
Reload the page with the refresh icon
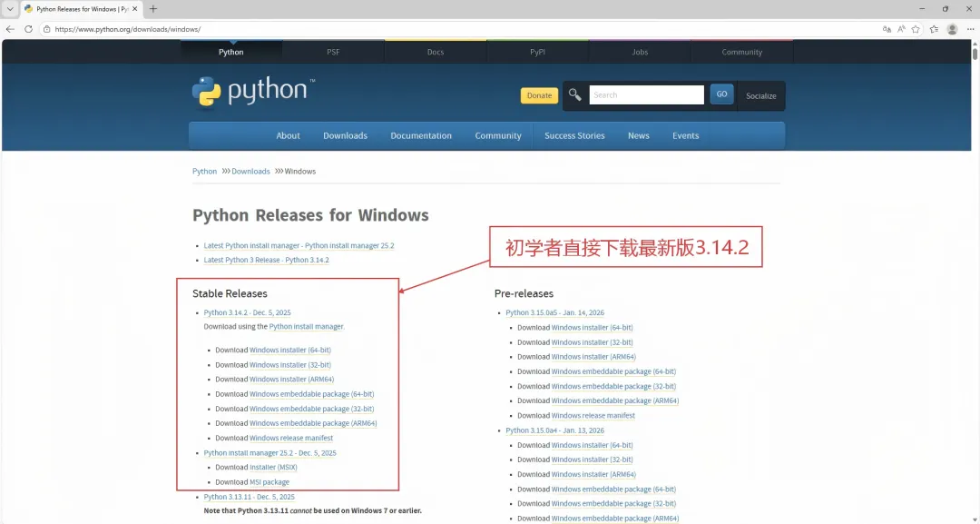tap(28, 29)
